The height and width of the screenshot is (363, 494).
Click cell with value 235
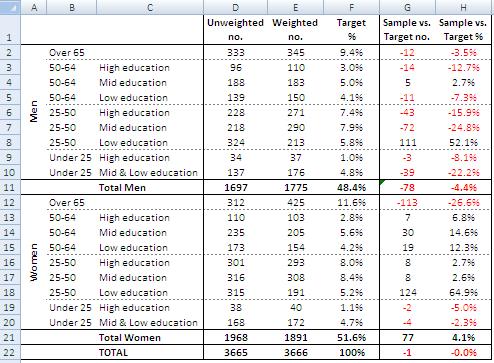tap(235, 232)
